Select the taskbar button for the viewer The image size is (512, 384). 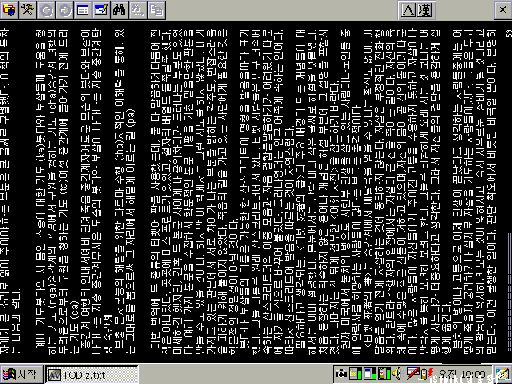pyautogui.click(x=92, y=375)
